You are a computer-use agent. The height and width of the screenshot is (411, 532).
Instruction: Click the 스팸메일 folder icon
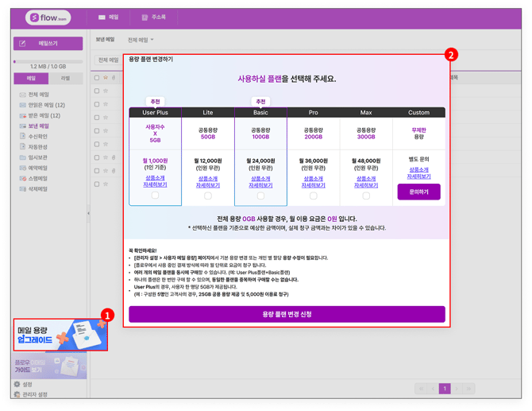pos(22,179)
